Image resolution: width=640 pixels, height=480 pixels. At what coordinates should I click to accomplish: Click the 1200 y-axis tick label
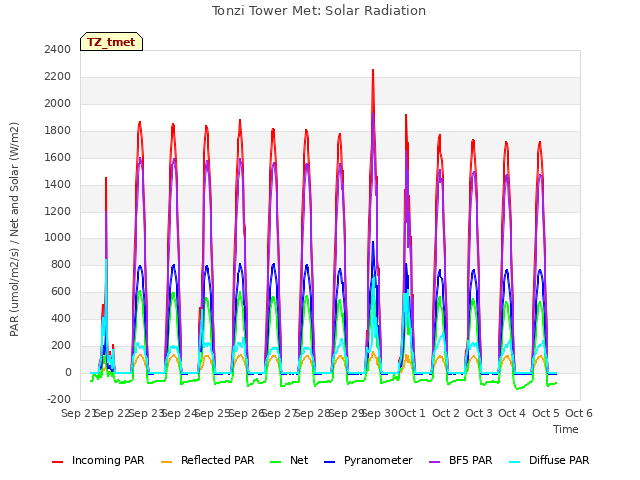click(x=58, y=211)
